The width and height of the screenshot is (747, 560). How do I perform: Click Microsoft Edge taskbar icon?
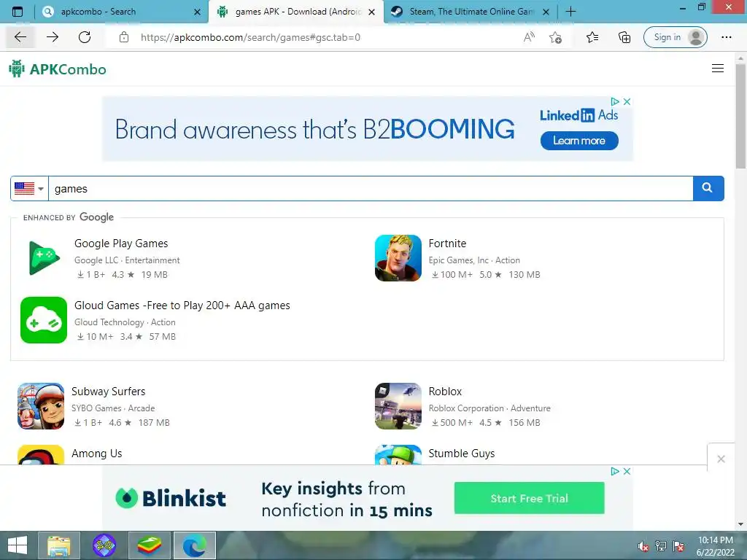[194, 545]
